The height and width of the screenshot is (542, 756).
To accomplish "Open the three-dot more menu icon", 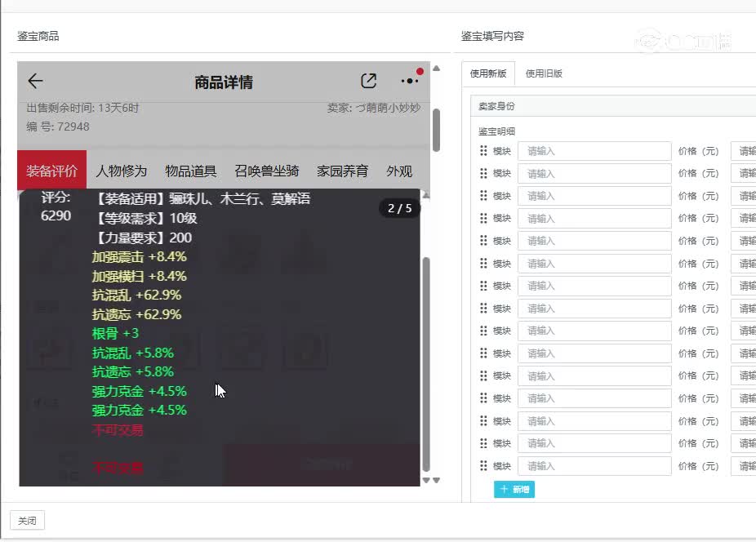I will [x=409, y=81].
